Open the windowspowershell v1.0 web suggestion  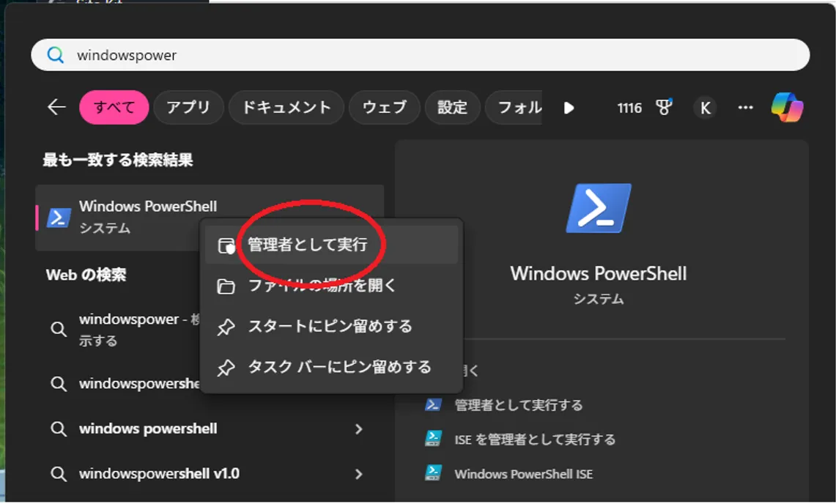coord(210,474)
